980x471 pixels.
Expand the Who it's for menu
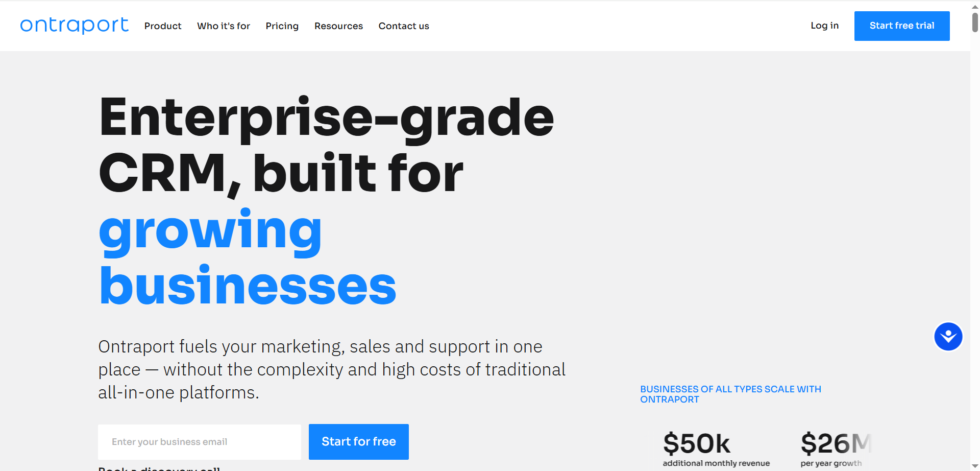[224, 26]
